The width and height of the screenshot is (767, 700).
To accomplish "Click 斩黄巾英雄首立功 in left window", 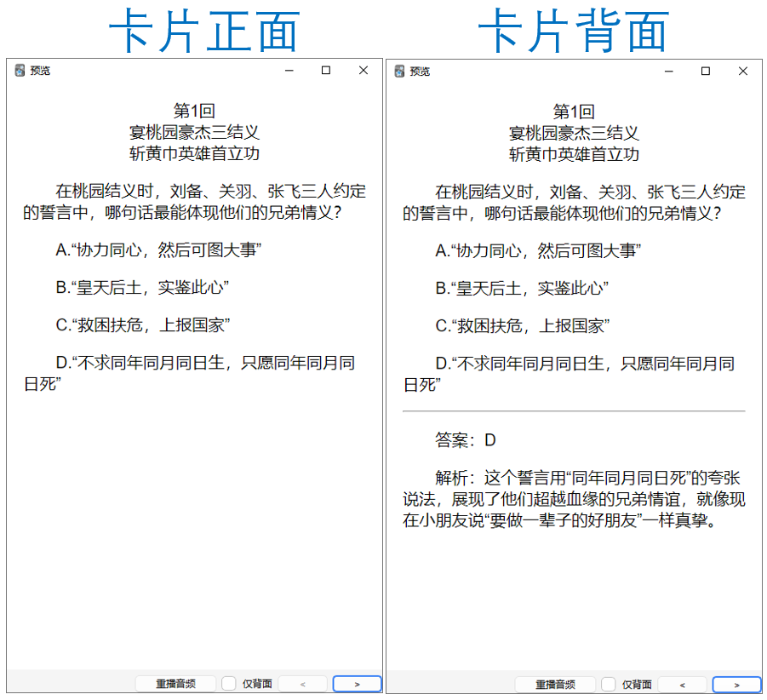I will pyautogui.click(x=194, y=153).
